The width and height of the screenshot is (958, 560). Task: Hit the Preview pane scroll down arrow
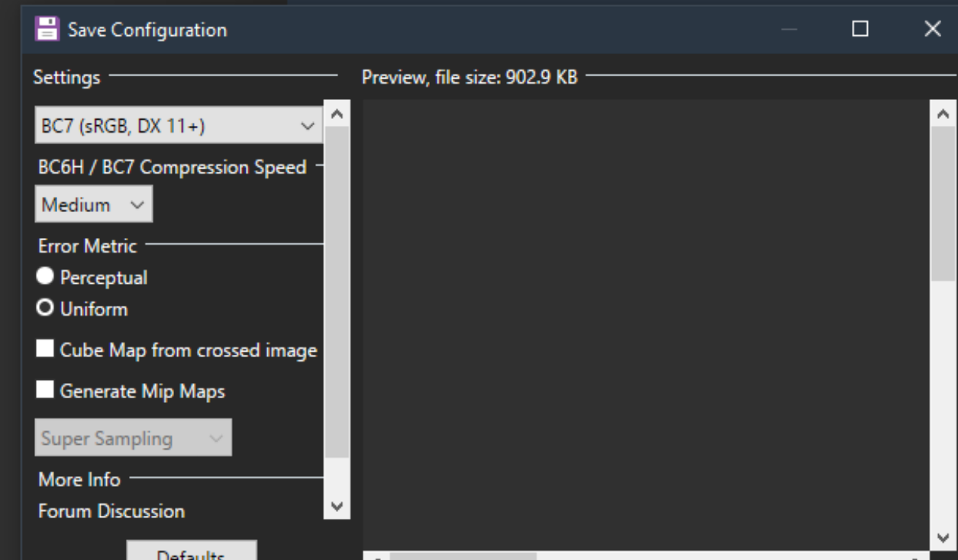tap(943, 538)
